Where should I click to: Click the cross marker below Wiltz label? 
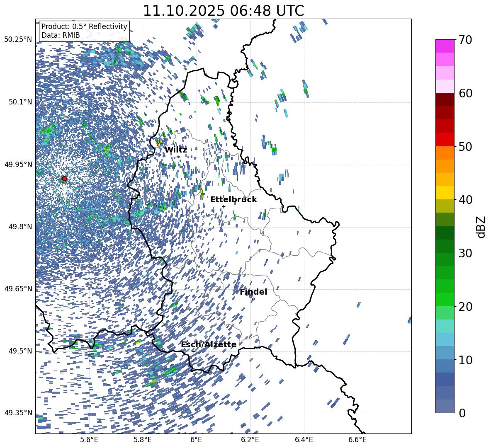click(x=178, y=157)
